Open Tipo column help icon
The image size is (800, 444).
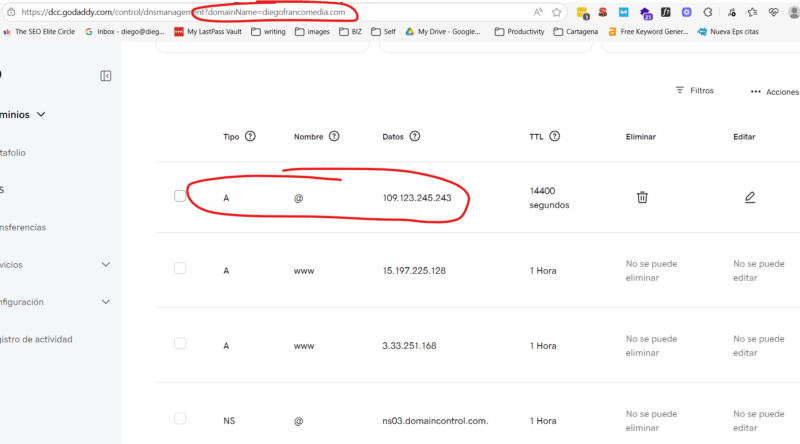coord(250,136)
